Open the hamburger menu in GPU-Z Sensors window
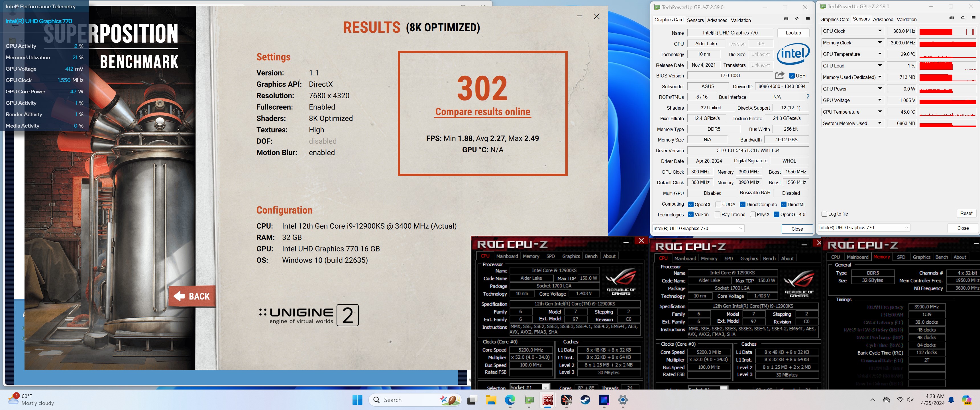Viewport: 980px width, 410px height. (x=973, y=18)
